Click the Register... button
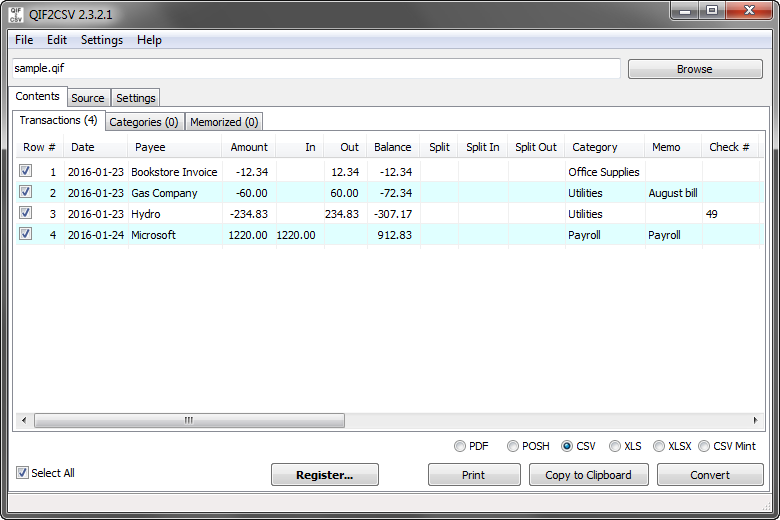 [324, 475]
